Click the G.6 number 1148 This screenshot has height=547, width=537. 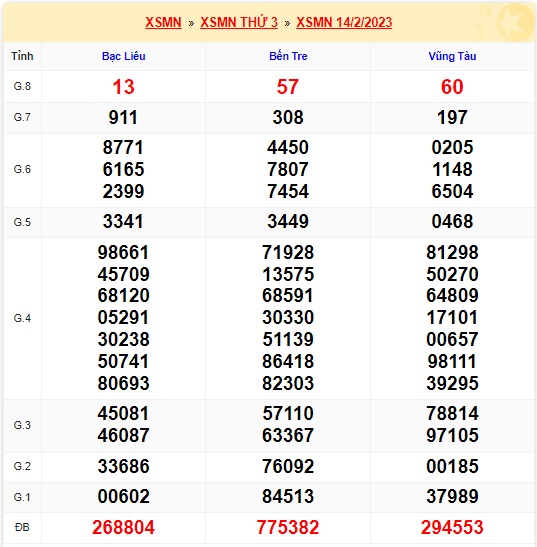coord(452,169)
